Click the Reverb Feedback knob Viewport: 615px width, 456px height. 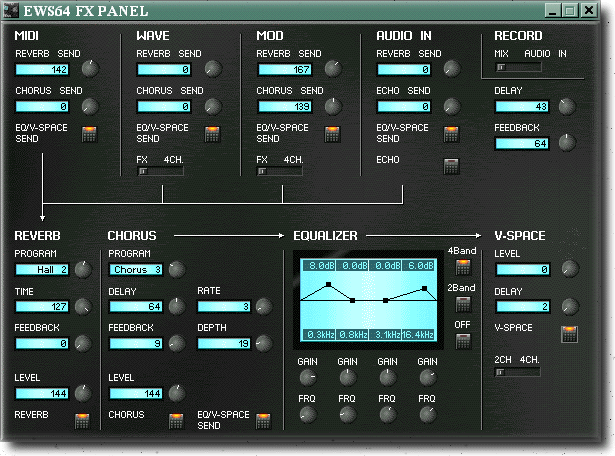click(83, 343)
